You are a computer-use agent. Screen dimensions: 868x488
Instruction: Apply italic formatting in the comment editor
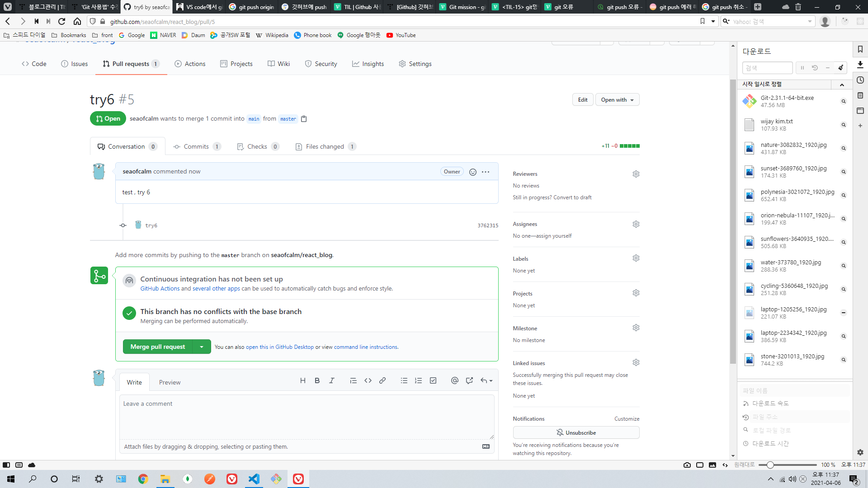[x=332, y=380]
